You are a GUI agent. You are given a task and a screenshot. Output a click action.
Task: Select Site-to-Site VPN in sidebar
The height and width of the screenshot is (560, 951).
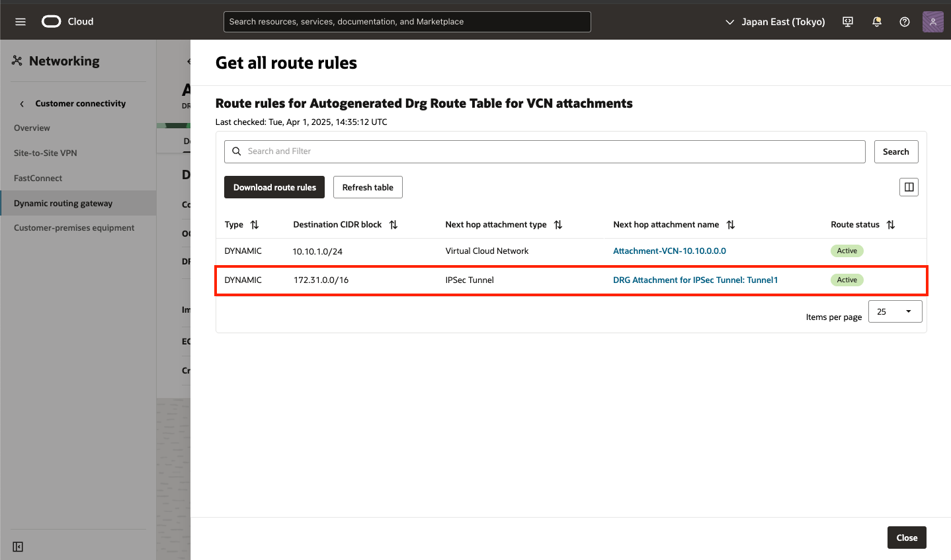click(x=46, y=153)
